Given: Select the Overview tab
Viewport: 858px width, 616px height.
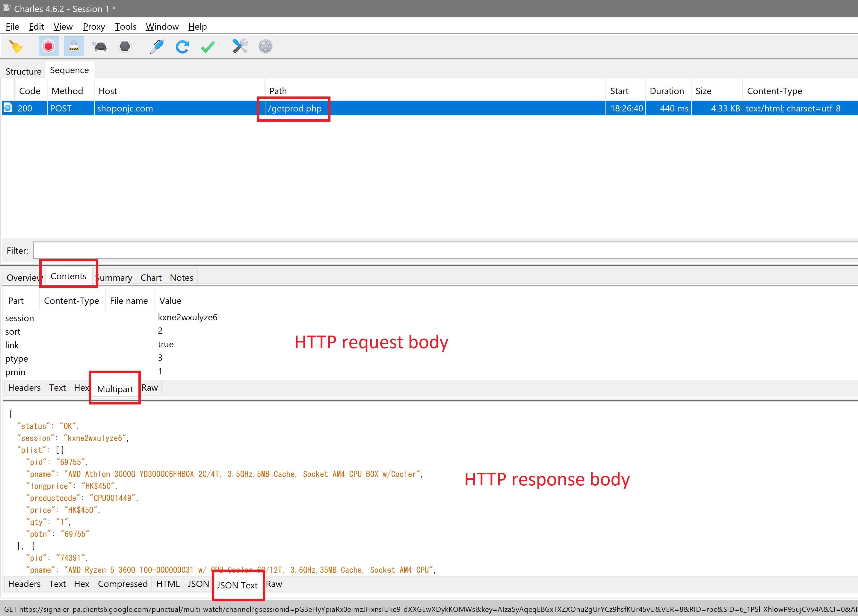Looking at the screenshot, I should pyautogui.click(x=23, y=277).
